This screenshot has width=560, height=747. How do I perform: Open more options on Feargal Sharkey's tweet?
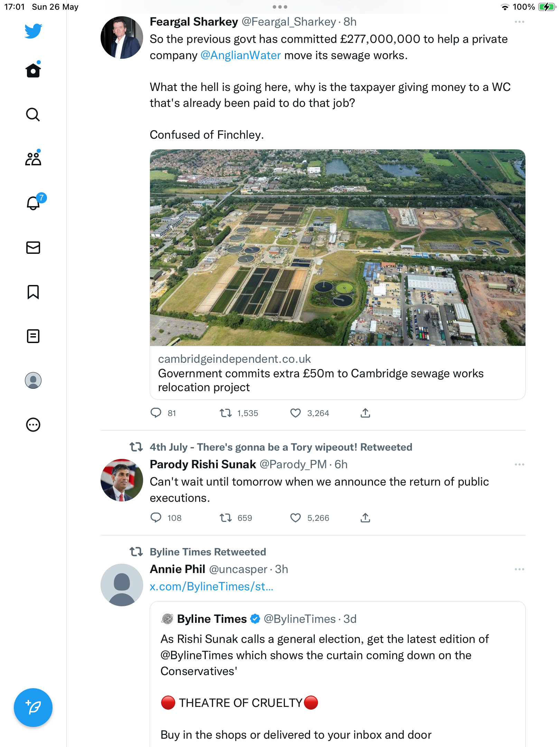click(x=519, y=22)
